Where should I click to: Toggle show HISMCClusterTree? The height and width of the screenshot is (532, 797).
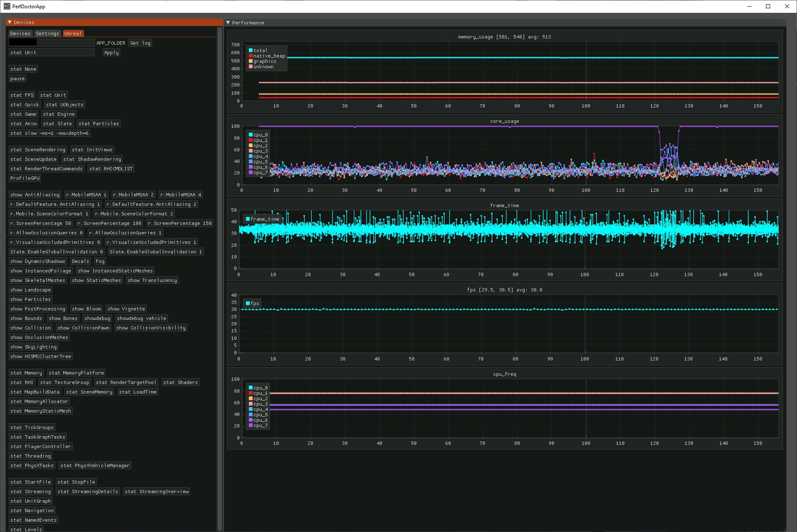coord(41,356)
